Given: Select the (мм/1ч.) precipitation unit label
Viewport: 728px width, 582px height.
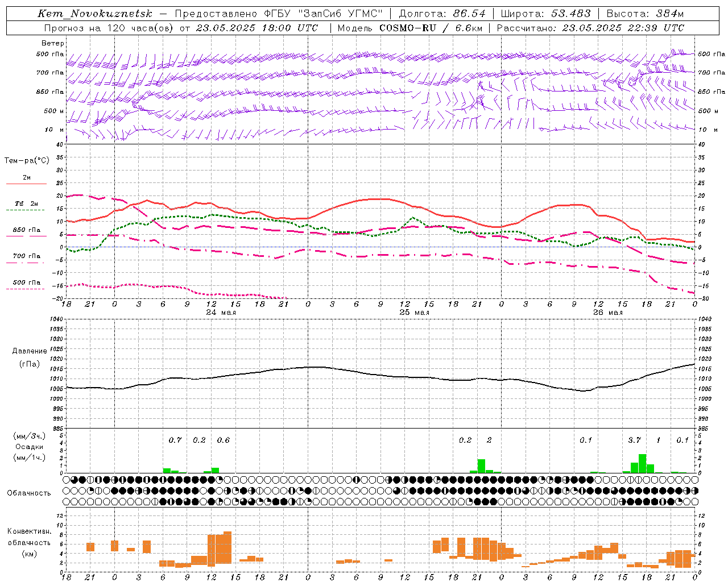Looking at the screenshot, I should (29, 458).
